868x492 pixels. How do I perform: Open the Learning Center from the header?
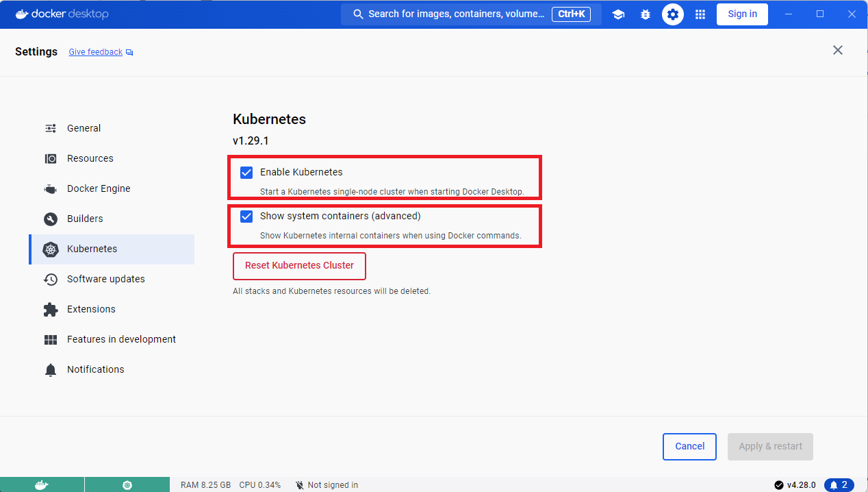point(618,14)
